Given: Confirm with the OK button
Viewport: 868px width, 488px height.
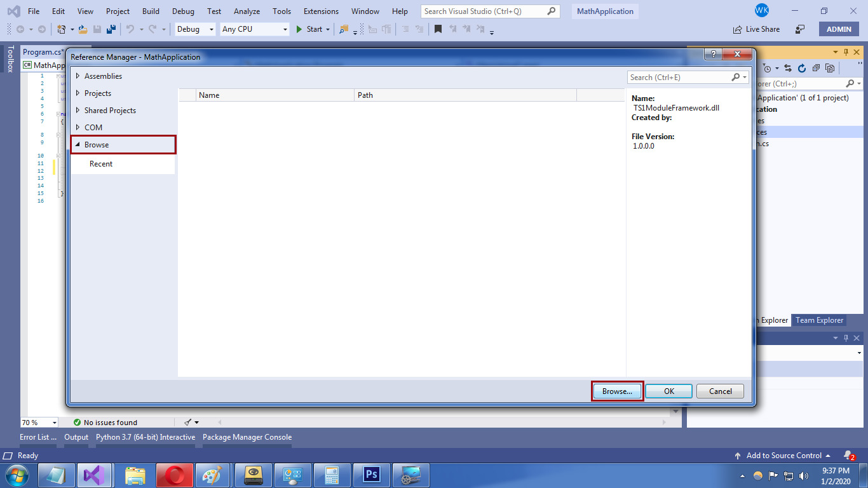Looking at the screenshot, I should click(669, 391).
